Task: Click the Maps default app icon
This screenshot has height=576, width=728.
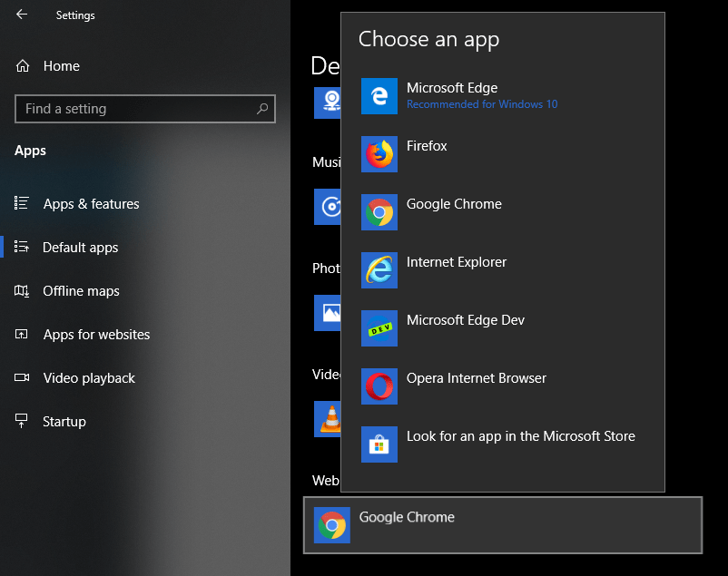Action: coord(328,103)
